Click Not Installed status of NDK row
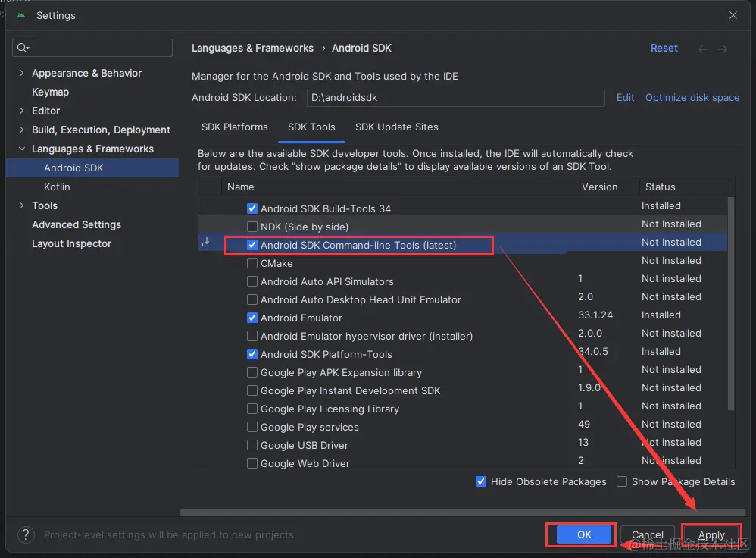Viewport: 756px width, 558px height. pyautogui.click(x=671, y=224)
